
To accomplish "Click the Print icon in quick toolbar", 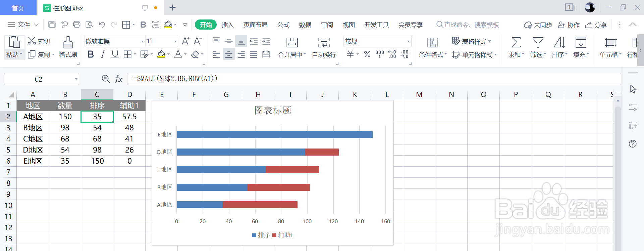I will tap(77, 25).
